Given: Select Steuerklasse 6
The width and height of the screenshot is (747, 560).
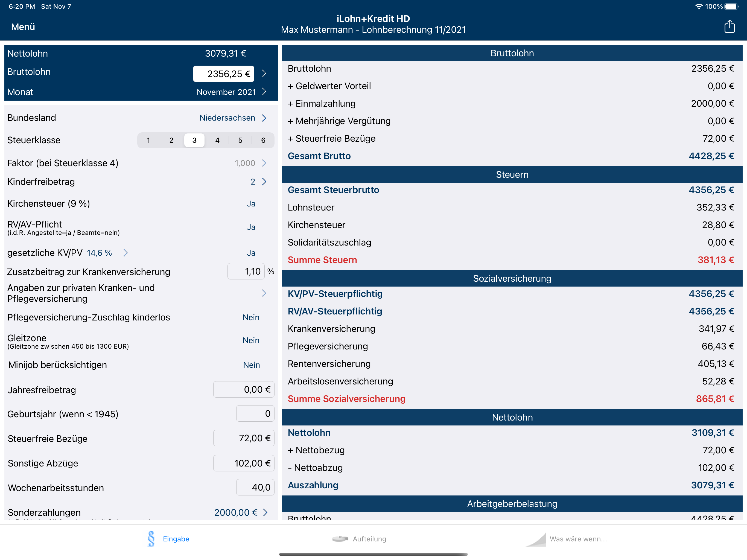Looking at the screenshot, I should [263, 140].
